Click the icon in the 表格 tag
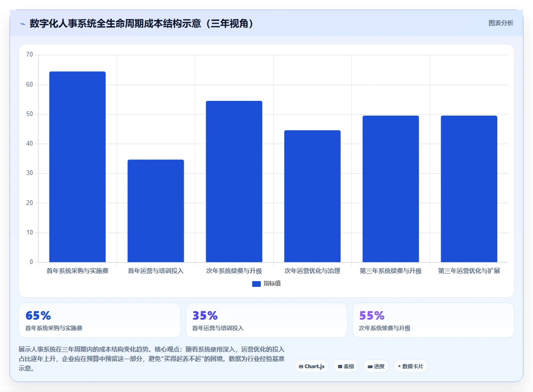Viewport: 533px width, 392px height. (x=340, y=366)
